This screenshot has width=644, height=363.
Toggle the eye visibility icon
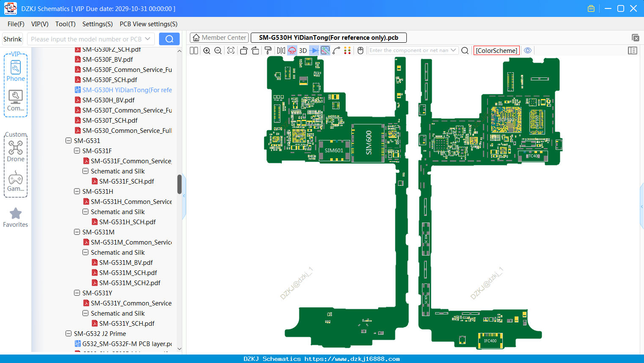tap(528, 50)
